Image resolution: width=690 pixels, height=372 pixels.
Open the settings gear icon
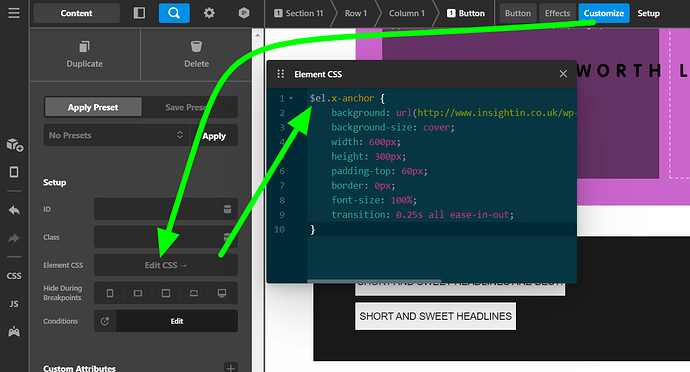[209, 13]
